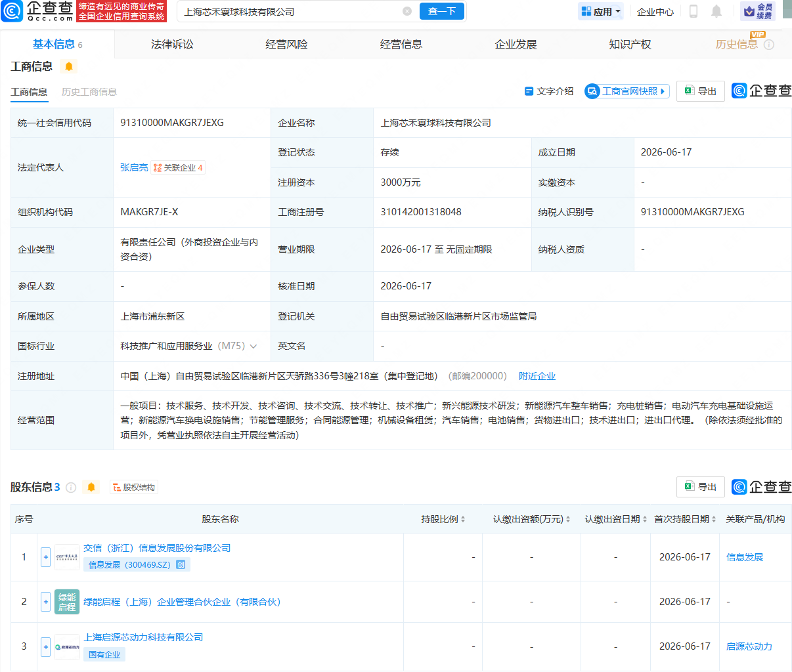Open the mobile phone app icon
Image resolution: width=792 pixels, height=672 pixels.
coord(693,11)
